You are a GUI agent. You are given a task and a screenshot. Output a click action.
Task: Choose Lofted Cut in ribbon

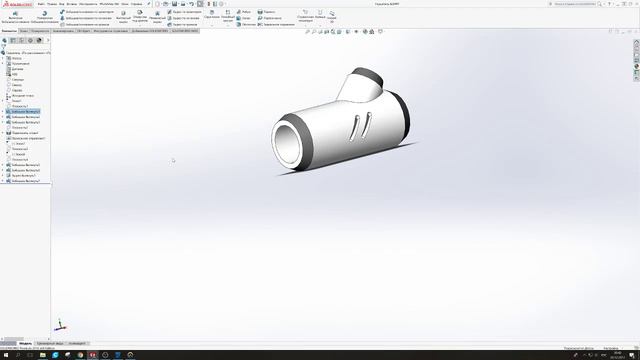[183, 18]
